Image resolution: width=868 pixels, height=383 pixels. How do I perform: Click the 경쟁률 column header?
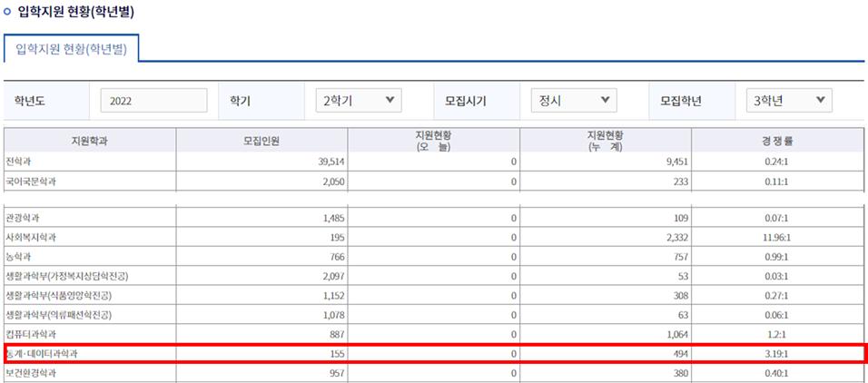pos(778,141)
